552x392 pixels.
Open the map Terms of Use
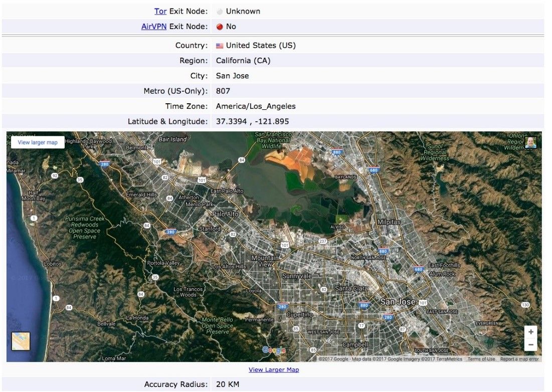pyautogui.click(x=481, y=359)
